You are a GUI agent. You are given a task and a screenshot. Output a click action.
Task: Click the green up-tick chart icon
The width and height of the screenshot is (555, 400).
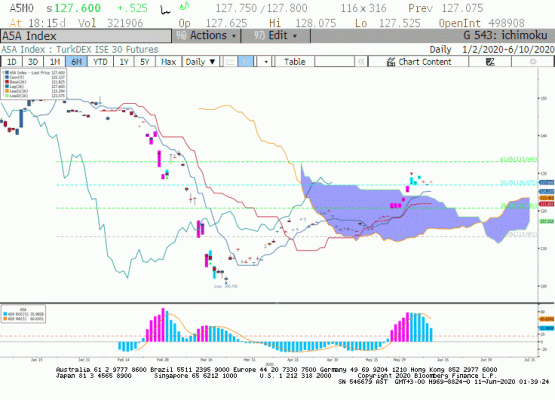click(184, 6)
